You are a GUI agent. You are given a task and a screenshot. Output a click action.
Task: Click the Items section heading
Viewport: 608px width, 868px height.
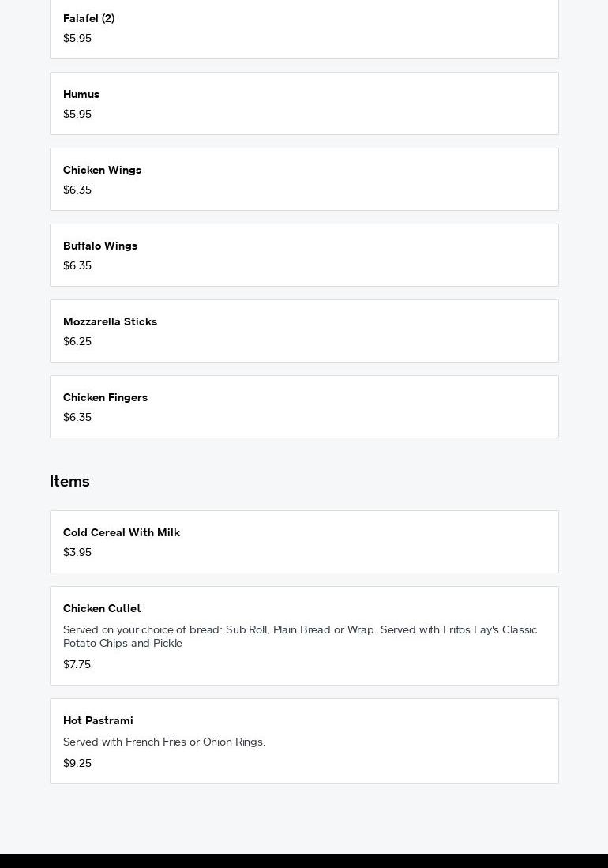[69, 481]
